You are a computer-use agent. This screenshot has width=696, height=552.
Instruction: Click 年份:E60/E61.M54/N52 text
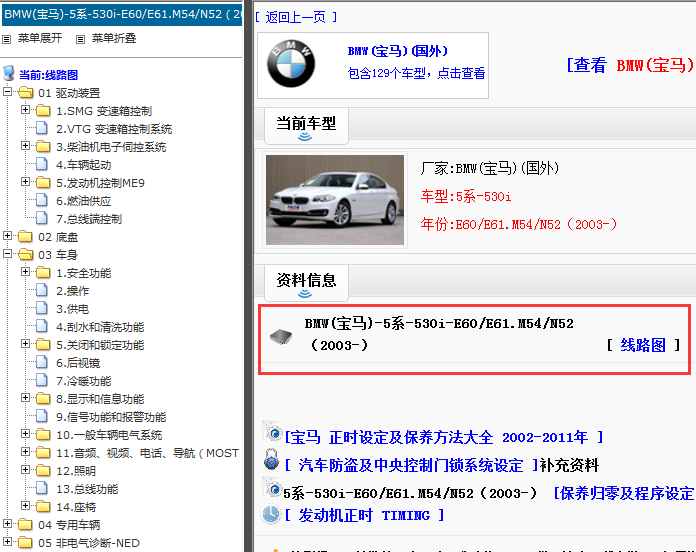(519, 224)
